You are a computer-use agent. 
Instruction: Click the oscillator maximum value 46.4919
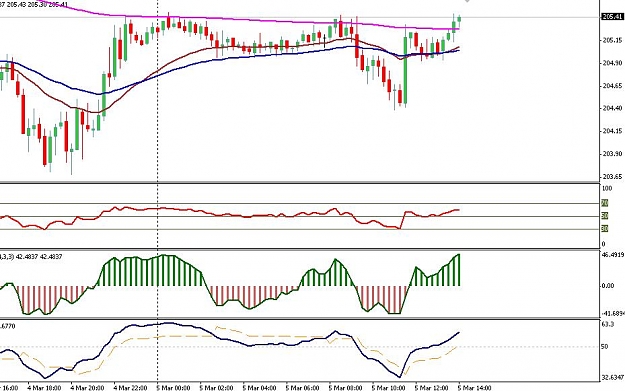point(613,255)
